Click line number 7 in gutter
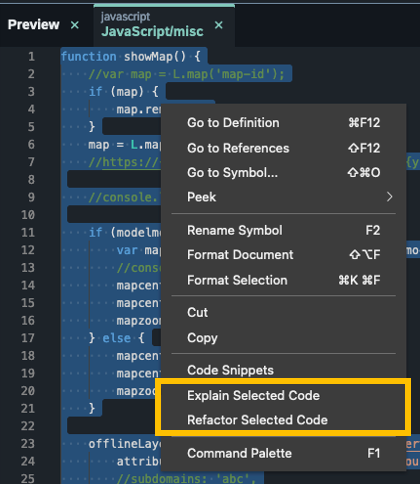This screenshot has height=484, width=420. [x=31, y=162]
